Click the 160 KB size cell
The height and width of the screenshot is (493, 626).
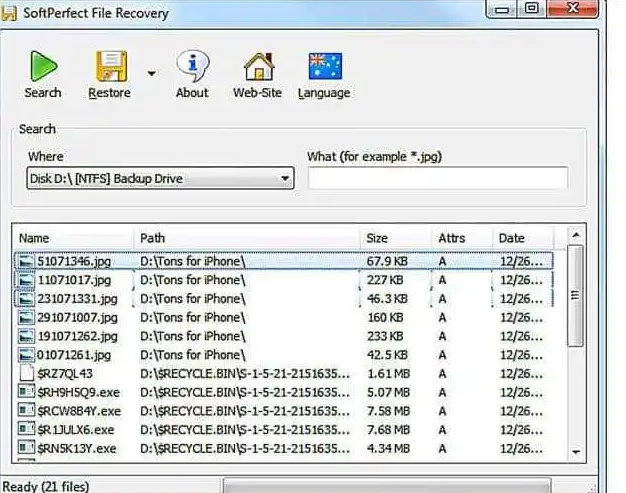click(385, 318)
